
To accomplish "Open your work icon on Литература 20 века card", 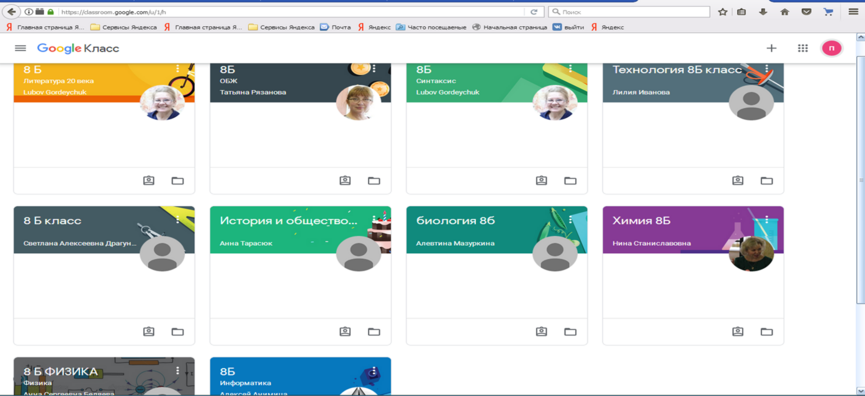I will coord(148,180).
